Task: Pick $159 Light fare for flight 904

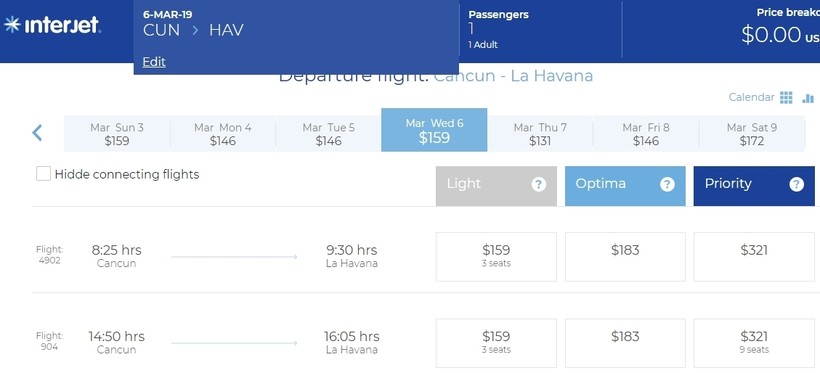Action: click(496, 343)
